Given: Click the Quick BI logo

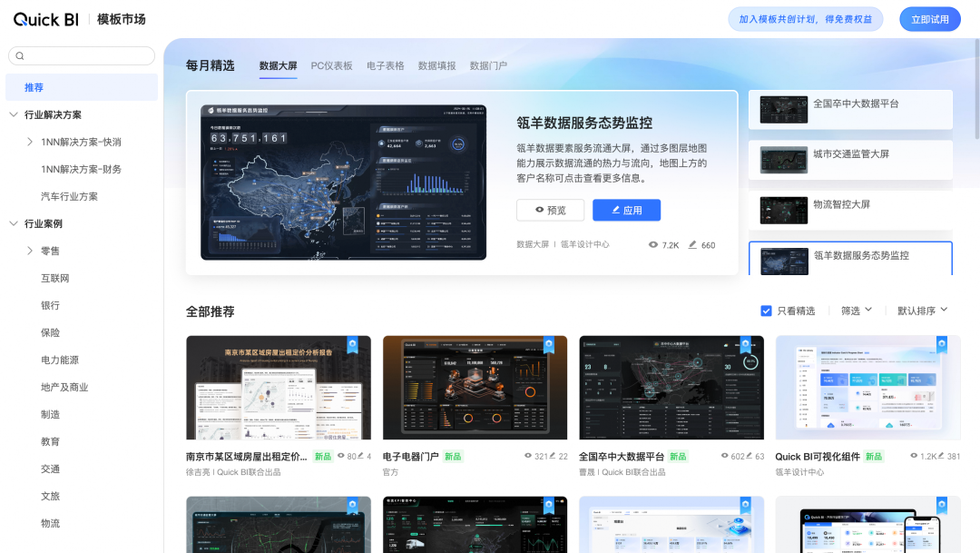Looking at the screenshot, I should [46, 19].
